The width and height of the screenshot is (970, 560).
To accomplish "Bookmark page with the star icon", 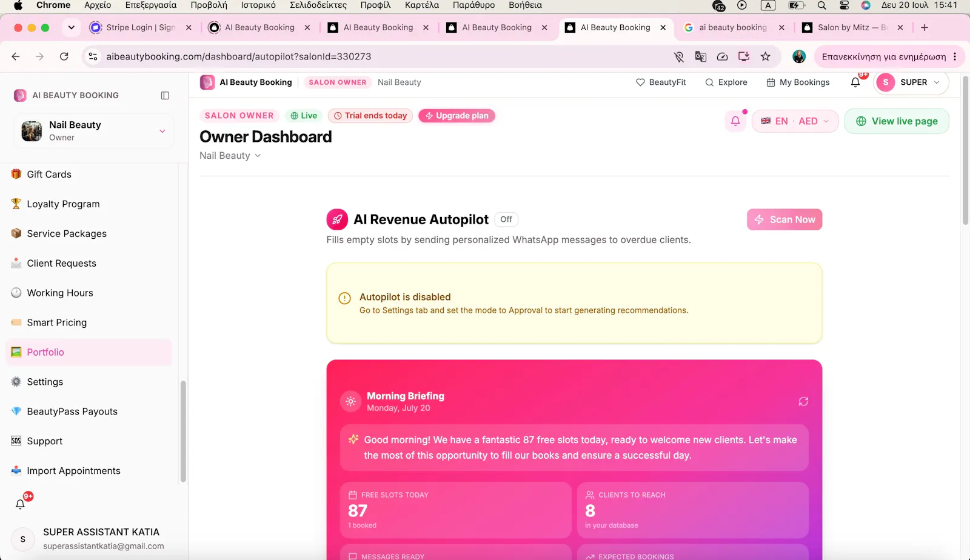I will [x=766, y=56].
